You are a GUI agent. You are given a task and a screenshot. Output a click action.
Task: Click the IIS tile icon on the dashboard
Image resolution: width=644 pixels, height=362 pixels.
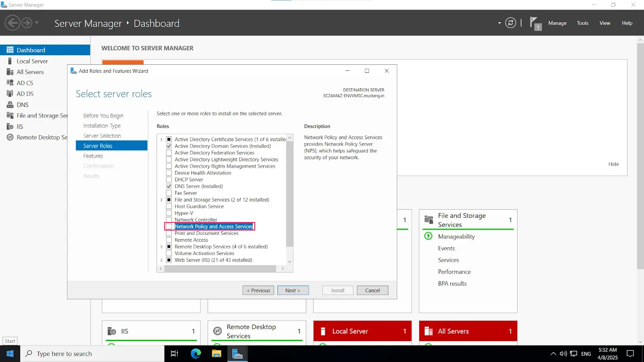coord(111,331)
